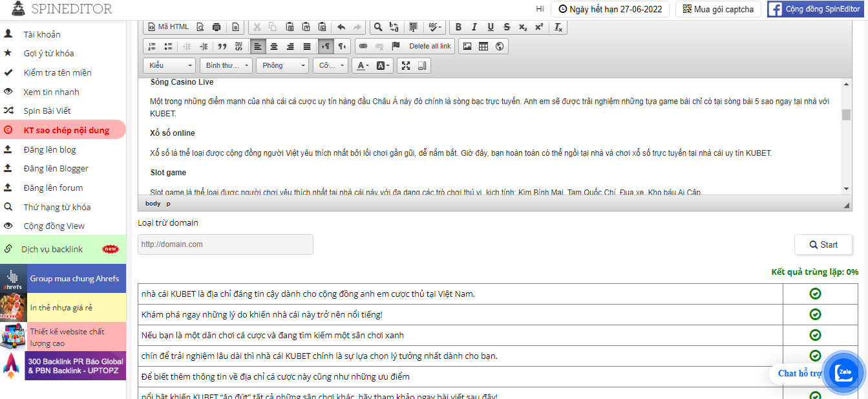
Task: Click the Delete all link button
Action: coord(430,47)
